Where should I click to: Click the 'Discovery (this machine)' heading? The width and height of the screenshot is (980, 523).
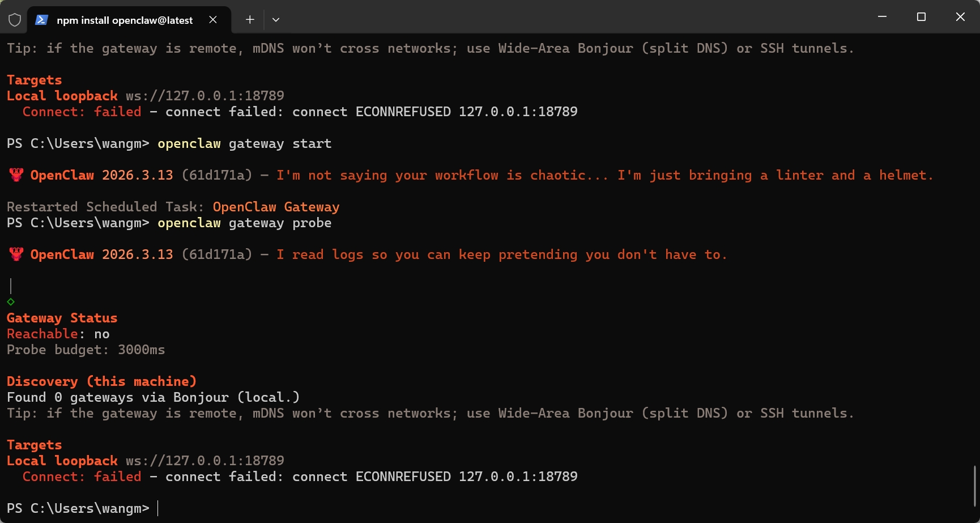[101, 381]
